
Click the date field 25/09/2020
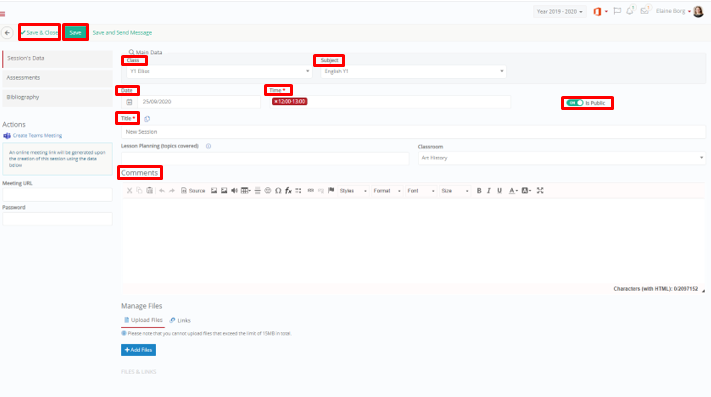point(199,102)
